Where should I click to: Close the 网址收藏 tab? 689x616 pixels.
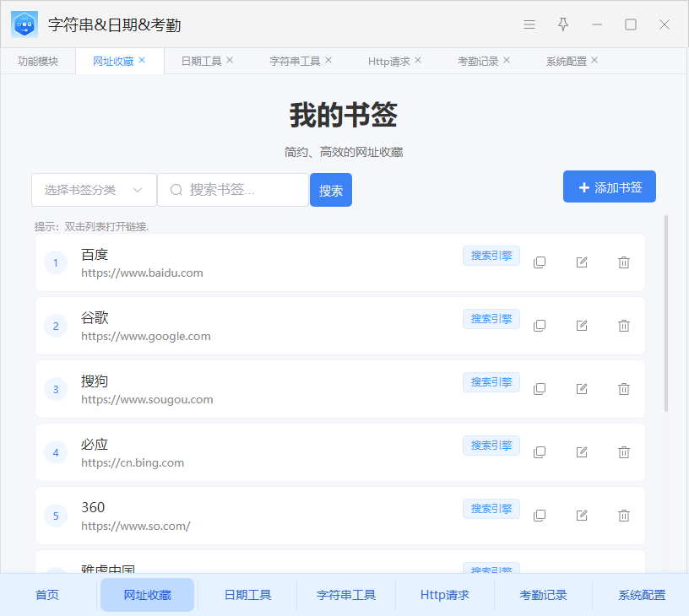142,60
